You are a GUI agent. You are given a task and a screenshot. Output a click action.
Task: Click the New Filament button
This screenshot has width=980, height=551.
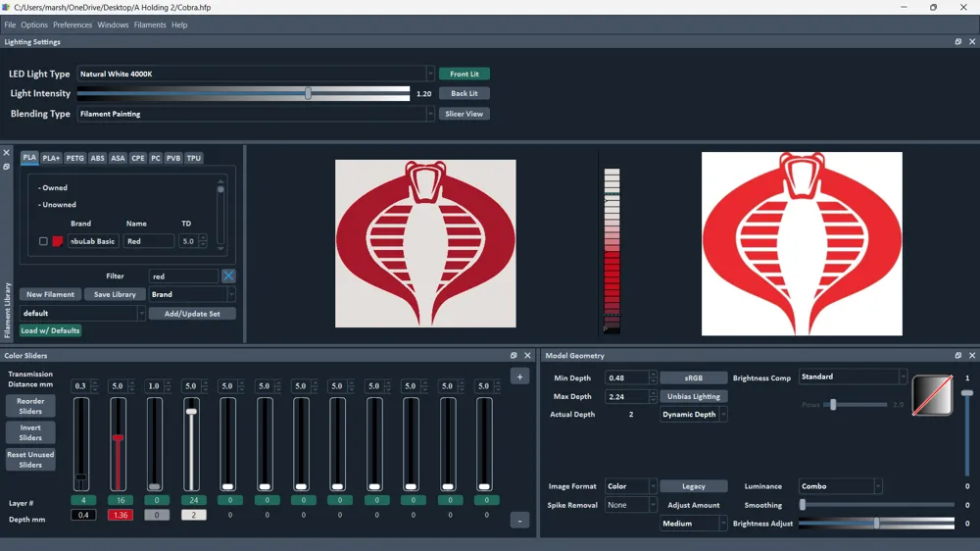click(x=50, y=294)
